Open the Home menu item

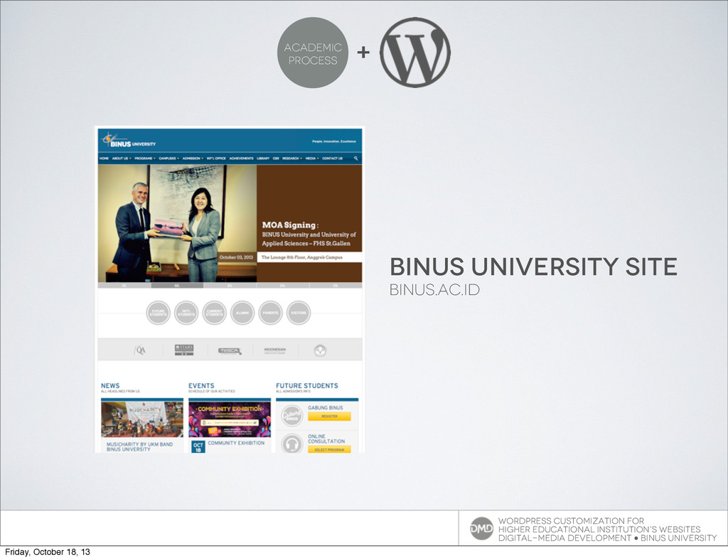104,158
